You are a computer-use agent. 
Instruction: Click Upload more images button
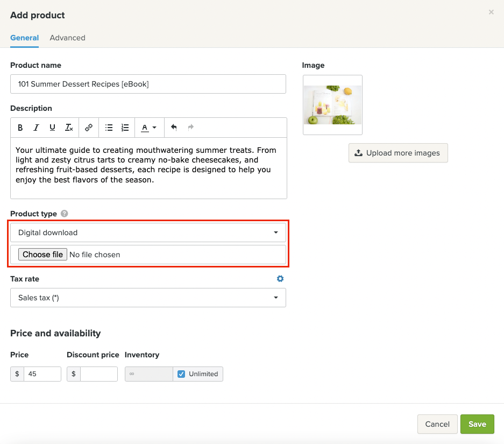398,153
